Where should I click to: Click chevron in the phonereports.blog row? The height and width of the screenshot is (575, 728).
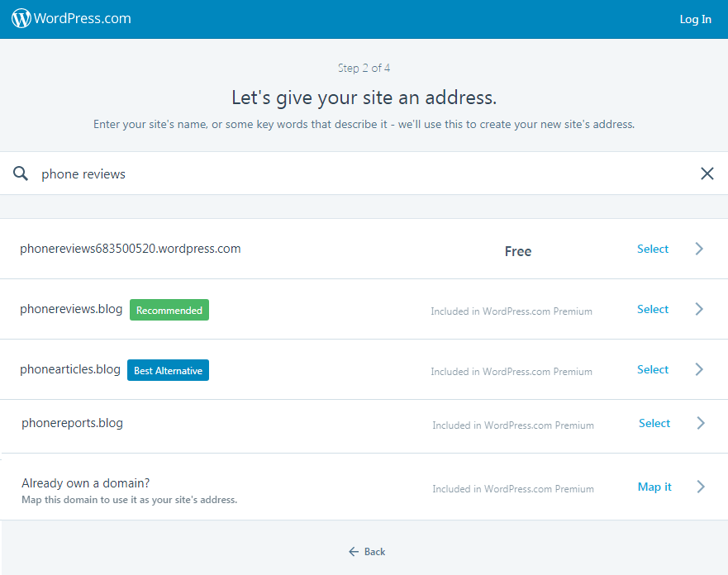click(701, 423)
